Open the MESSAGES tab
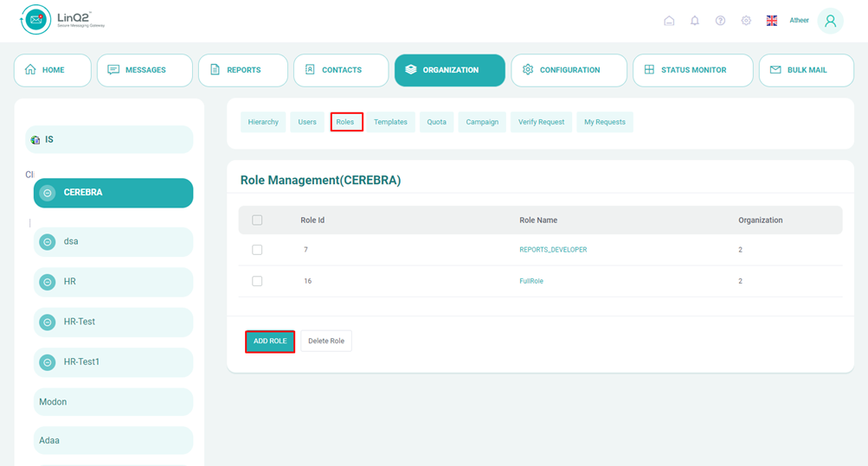This screenshot has height=466, width=868. click(145, 70)
